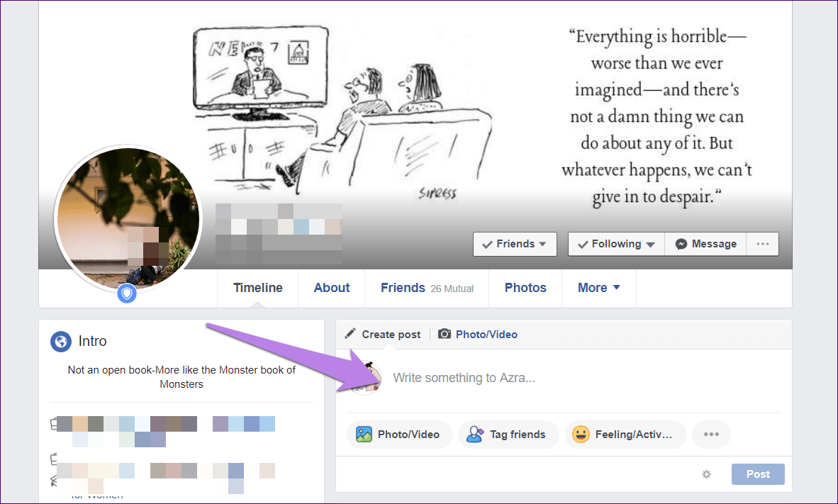838x504 pixels.
Task: Click the camera icon in the post composer header
Action: [x=444, y=334]
